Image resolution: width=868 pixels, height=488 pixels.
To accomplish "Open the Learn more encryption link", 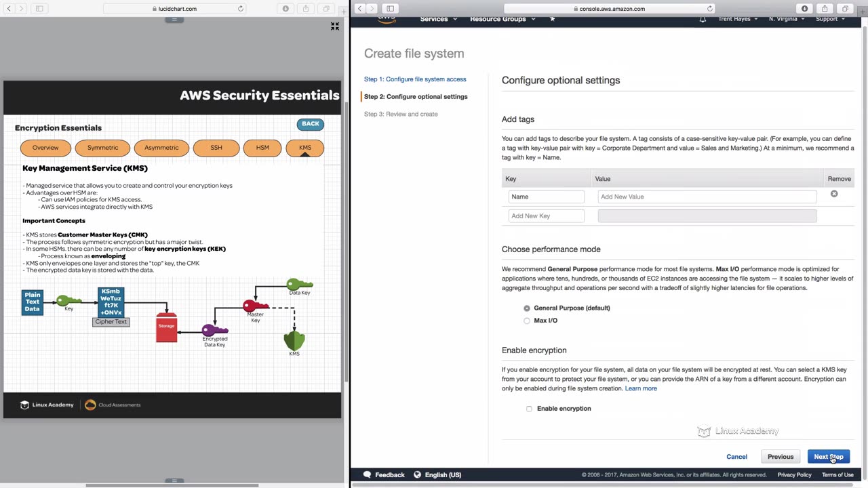I will click(641, 388).
